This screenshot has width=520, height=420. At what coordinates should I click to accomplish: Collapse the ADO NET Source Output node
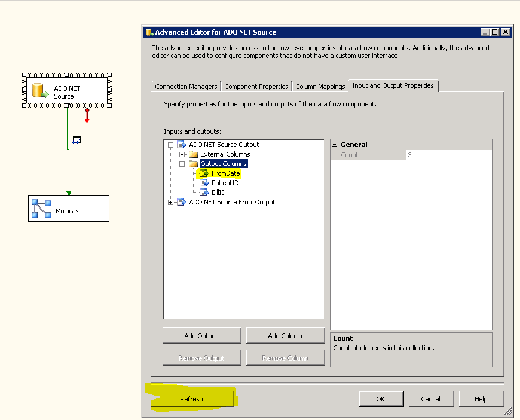pos(171,145)
